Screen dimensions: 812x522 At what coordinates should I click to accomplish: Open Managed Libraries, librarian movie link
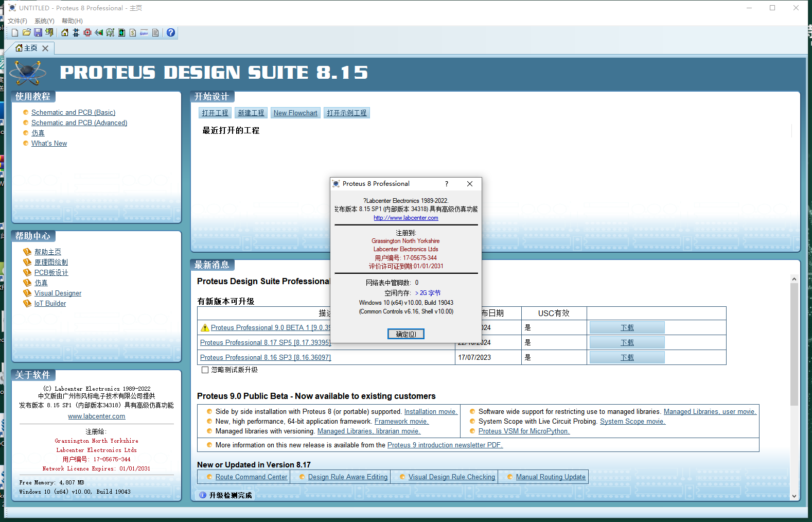point(369,431)
